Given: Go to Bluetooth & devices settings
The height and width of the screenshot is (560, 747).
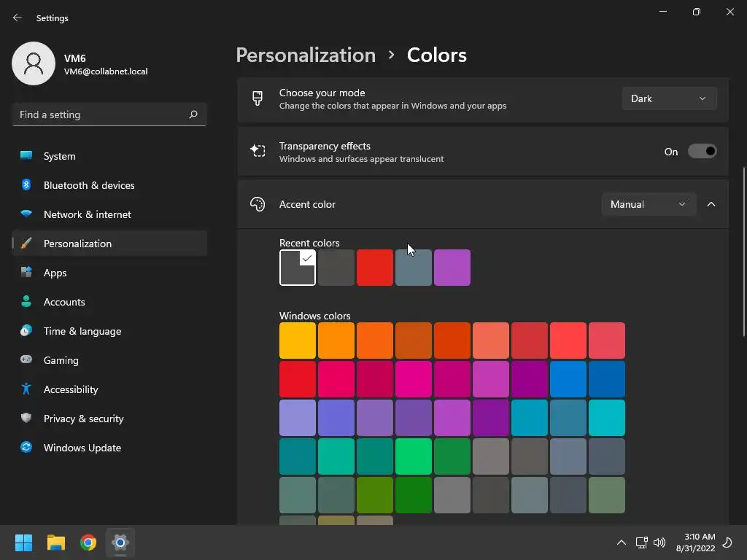Looking at the screenshot, I should 89,185.
